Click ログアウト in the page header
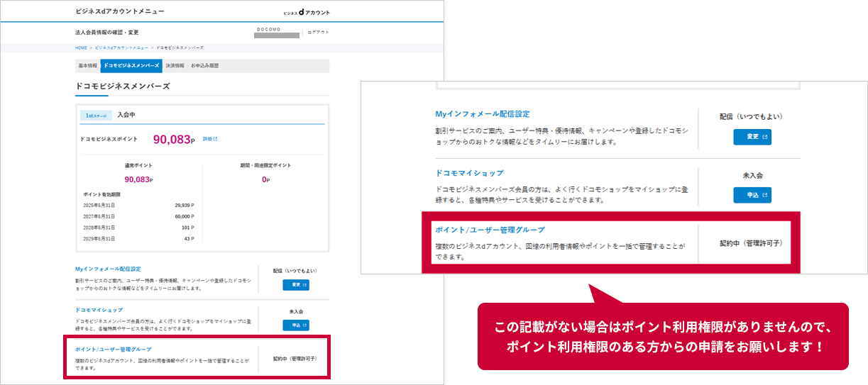868x385 pixels. (x=318, y=33)
